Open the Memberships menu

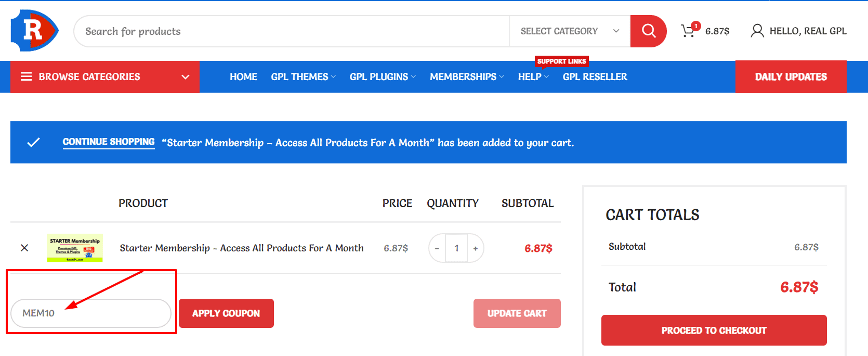pos(467,77)
